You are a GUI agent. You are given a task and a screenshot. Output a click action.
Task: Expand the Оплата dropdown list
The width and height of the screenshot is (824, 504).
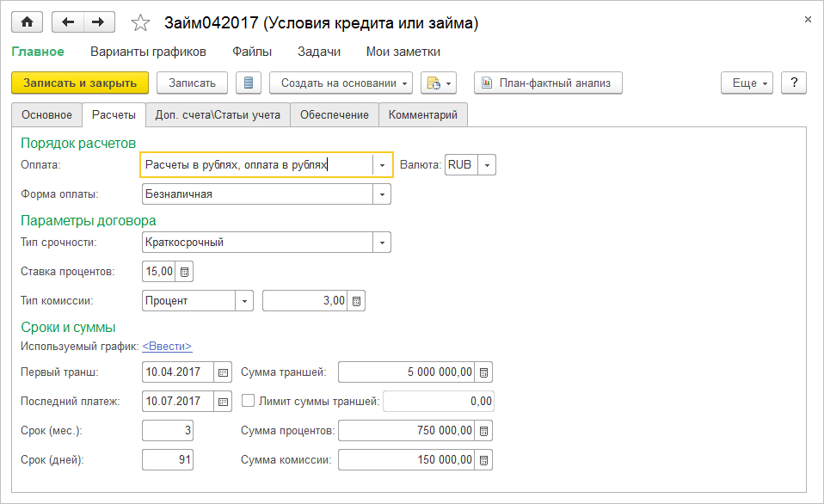[x=382, y=165]
